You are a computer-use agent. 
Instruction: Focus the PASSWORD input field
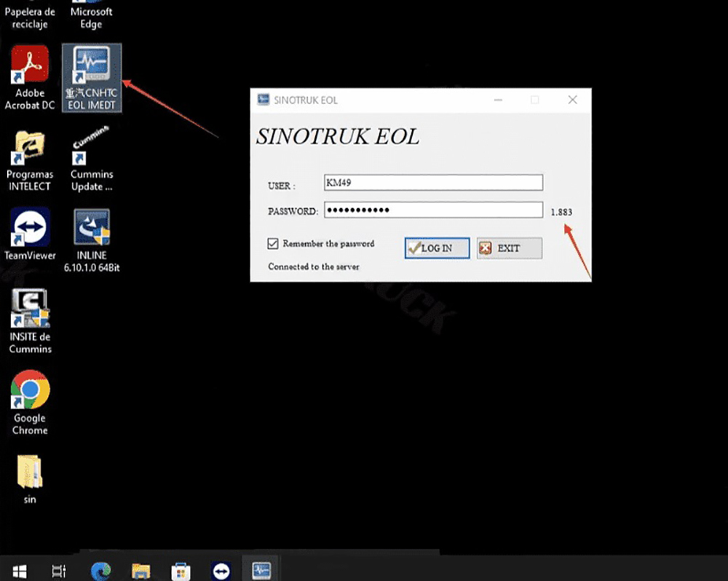tap(433, 210)
